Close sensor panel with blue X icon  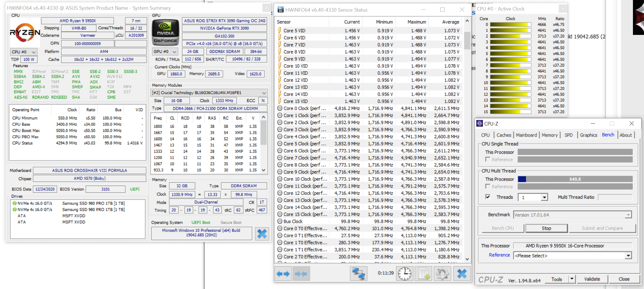(x=462, y=274)
